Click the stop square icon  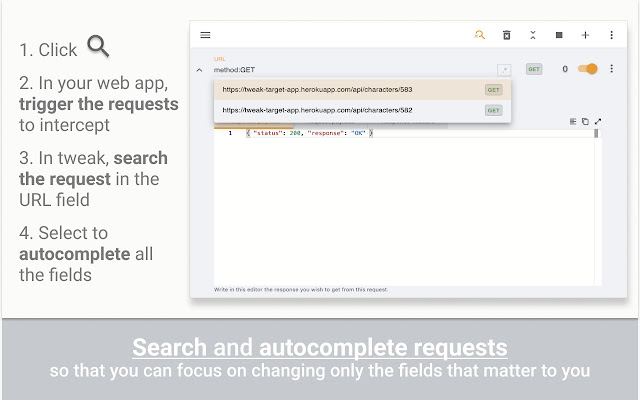tap(559, 35)
